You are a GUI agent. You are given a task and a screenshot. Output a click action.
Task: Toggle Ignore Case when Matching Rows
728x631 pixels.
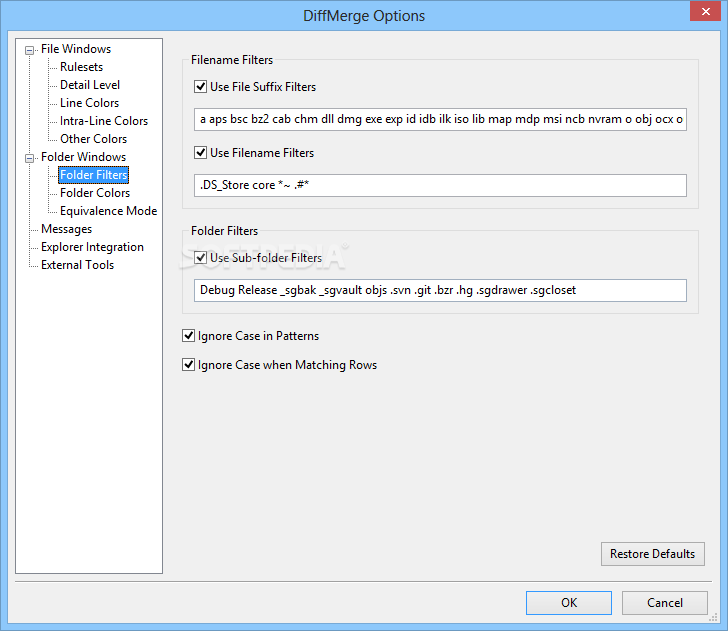click(188, 365)
